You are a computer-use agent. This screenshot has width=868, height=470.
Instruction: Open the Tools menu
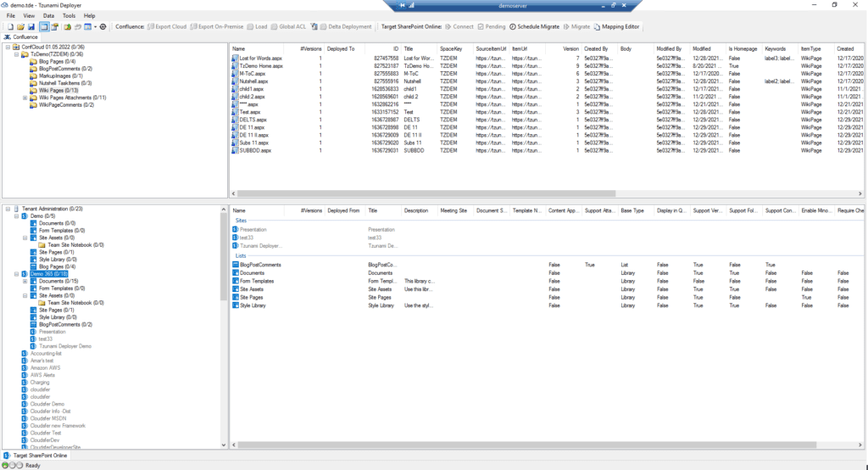coord(69,15)
